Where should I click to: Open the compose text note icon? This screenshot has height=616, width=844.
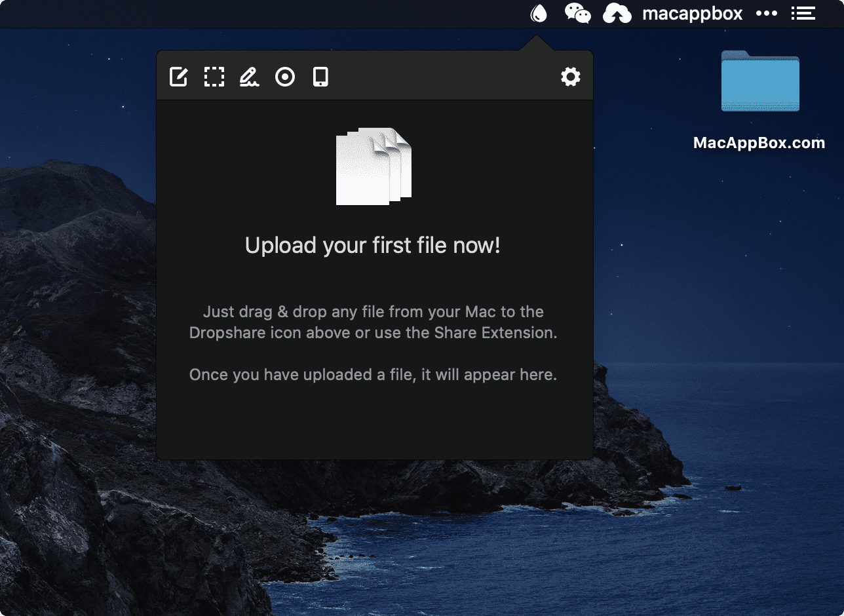click(178, 77)
